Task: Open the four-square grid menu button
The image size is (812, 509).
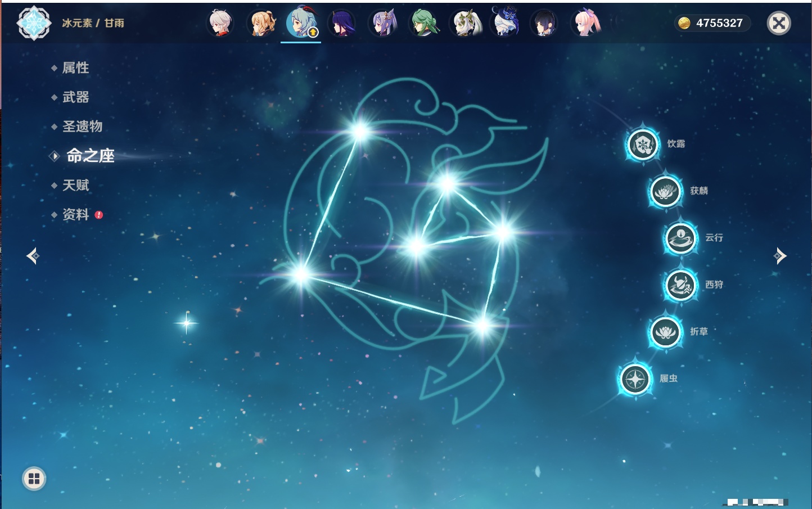Action: [34, 479]
